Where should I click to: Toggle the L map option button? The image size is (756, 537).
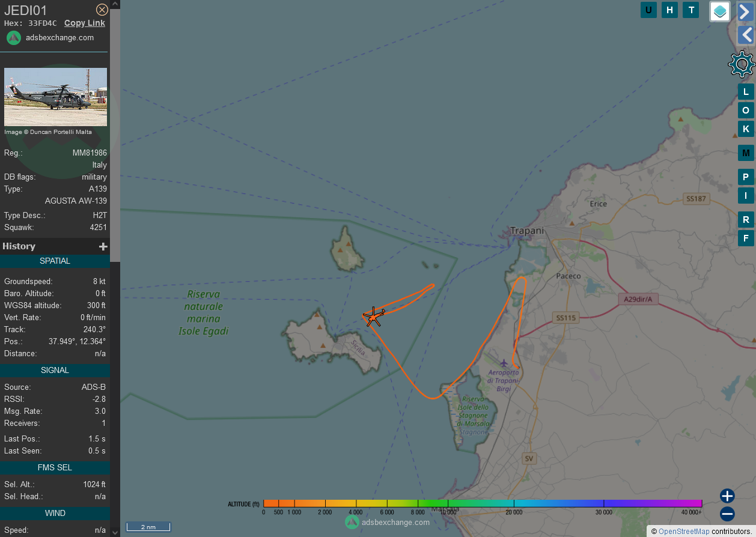pos(746,91)
